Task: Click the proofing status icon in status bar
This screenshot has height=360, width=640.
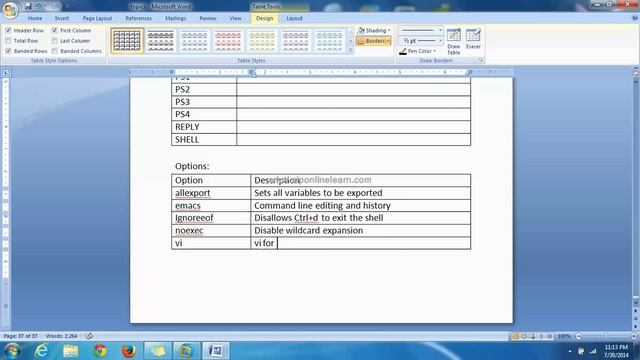Action: pos(89,336)
